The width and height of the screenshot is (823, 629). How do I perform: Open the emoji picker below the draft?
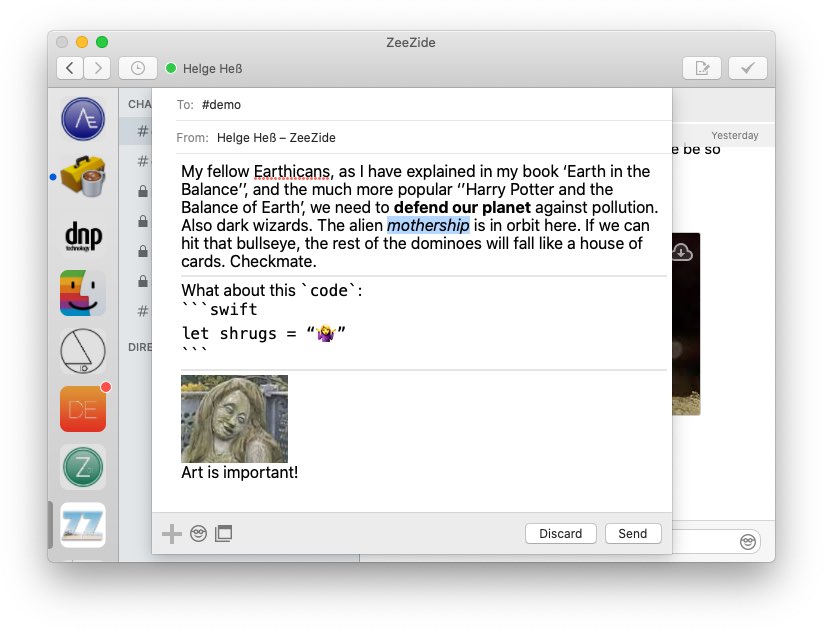pyautogui.click(x=198, y=533)
